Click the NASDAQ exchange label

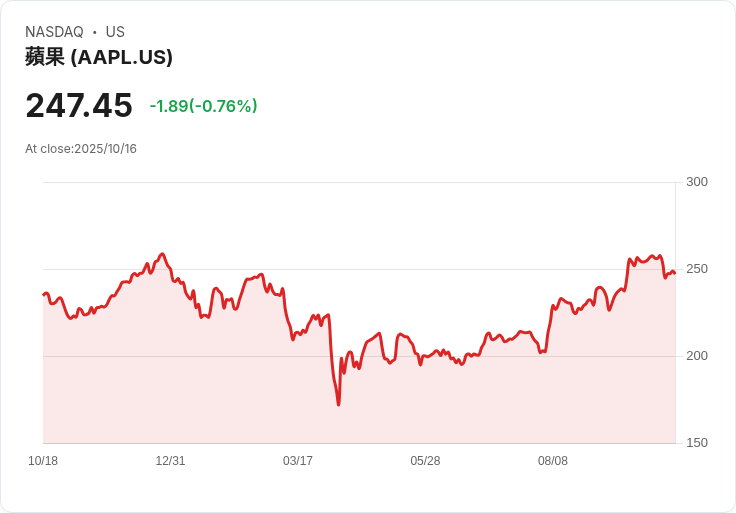coord(54,32)
